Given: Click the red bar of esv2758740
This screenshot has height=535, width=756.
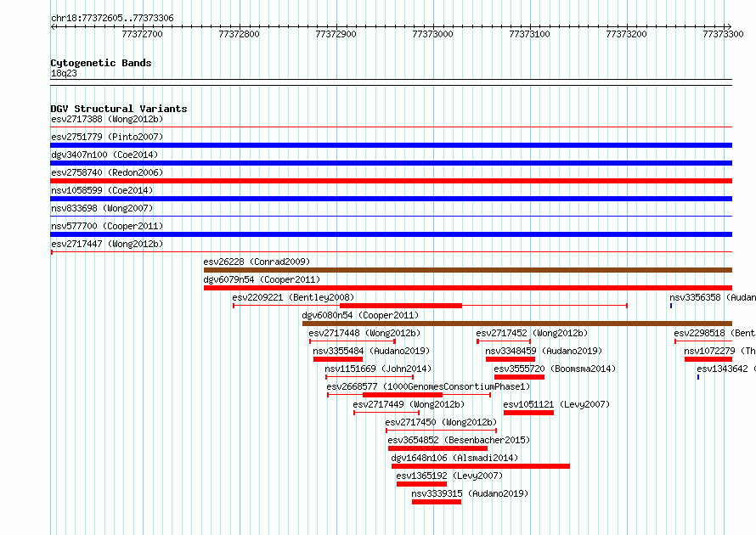Looking at the screenshot, I should pos(391,181).
